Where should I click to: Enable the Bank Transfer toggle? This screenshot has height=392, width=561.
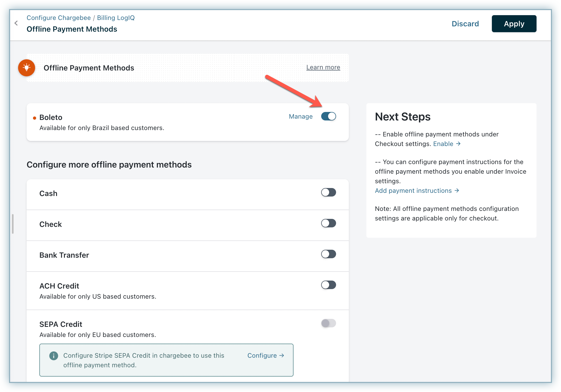point(328,254)
